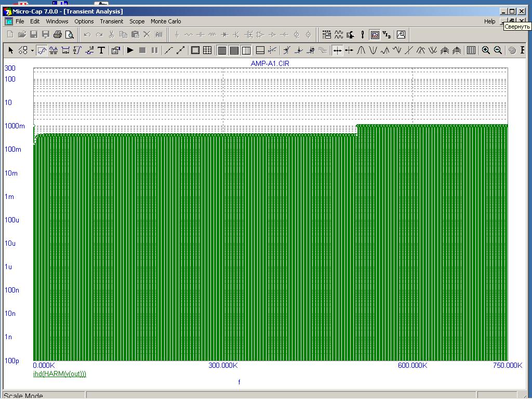Viewport: 532px width, 399px height.
Task: Toggle minor vertical grid lines button
Action: (x=246, y=50)
